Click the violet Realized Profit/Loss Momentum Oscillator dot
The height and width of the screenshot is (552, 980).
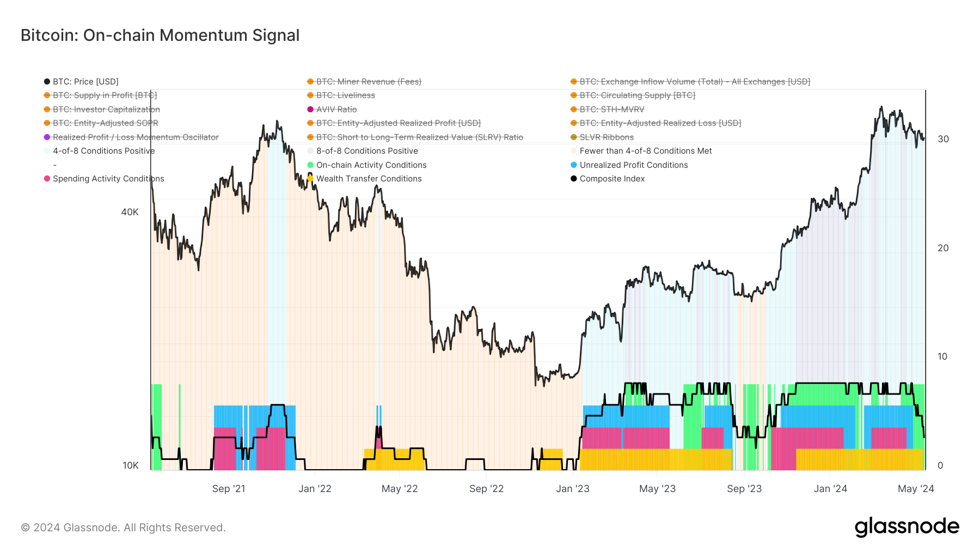(47, 137)
